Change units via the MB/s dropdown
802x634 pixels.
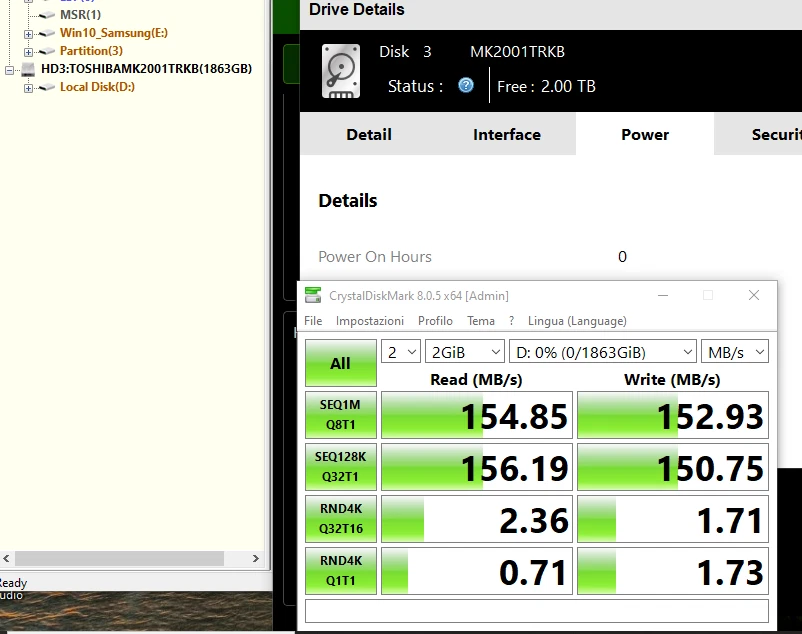735,351
